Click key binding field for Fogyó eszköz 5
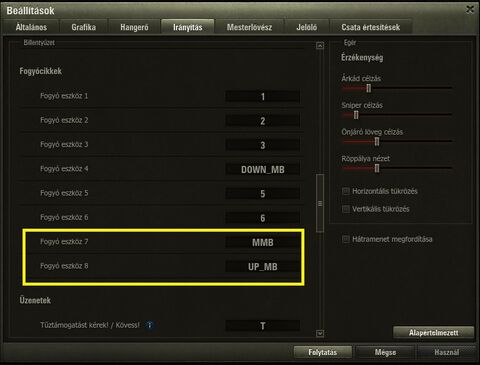The width and height of the screenshot is (480, 365). pyautogui.click(x=263, y=194)
